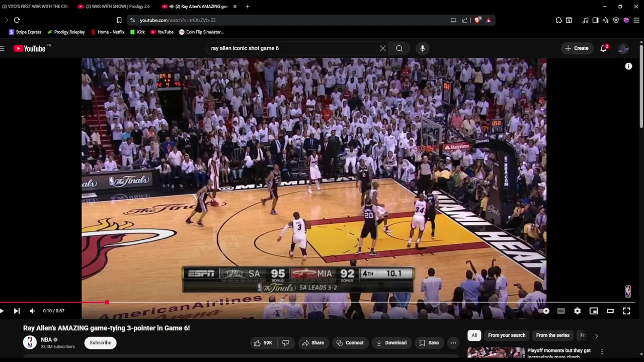Search with voice microphone
The width and height of the screenshot is (644, 362).
point(422,48)
